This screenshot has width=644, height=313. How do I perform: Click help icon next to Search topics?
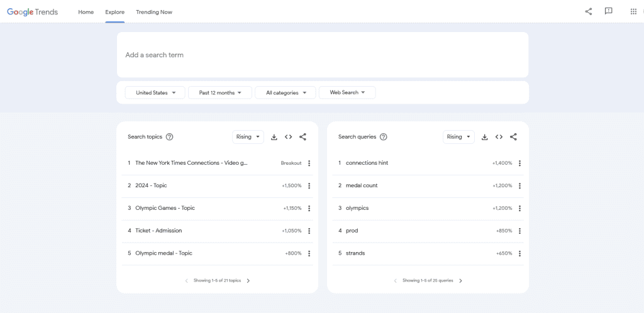pyautogui.click(x=169, y=137)
